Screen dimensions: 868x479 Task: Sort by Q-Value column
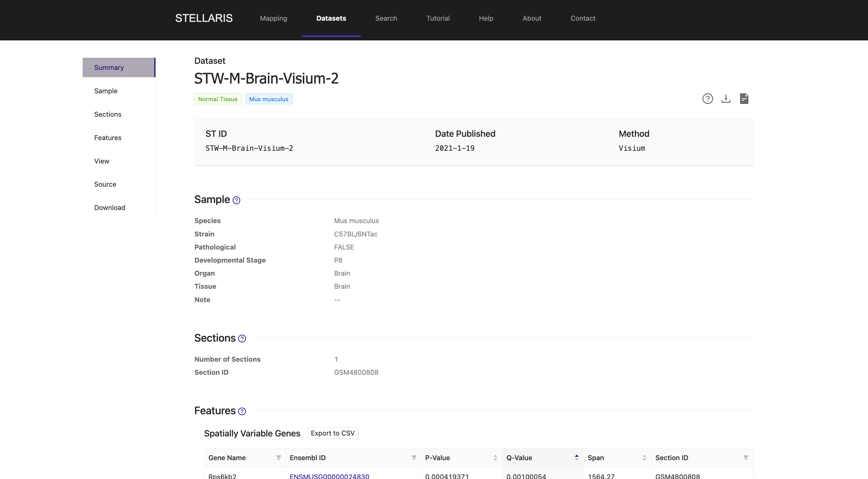coord(576,458)
